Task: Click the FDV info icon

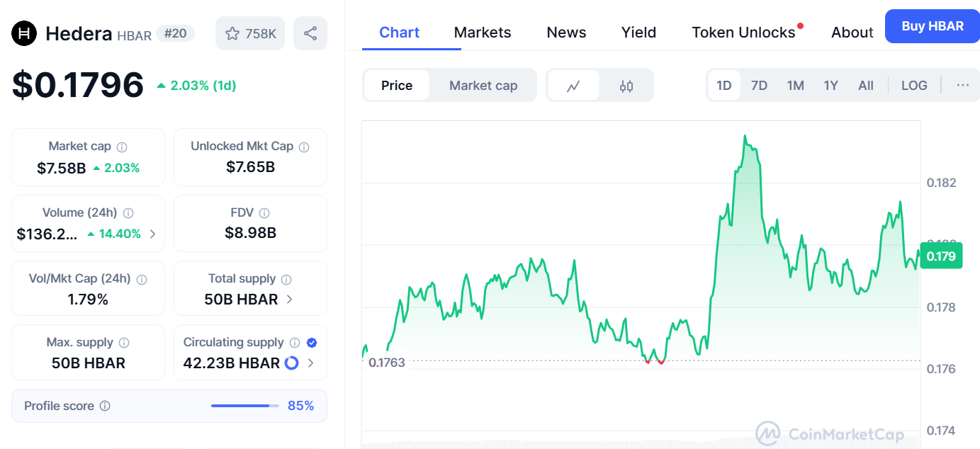Action: [264, 213]
